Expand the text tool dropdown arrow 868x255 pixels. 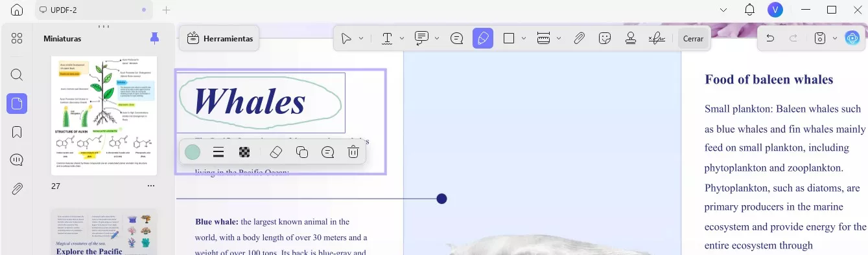click(x=402, y=38)
